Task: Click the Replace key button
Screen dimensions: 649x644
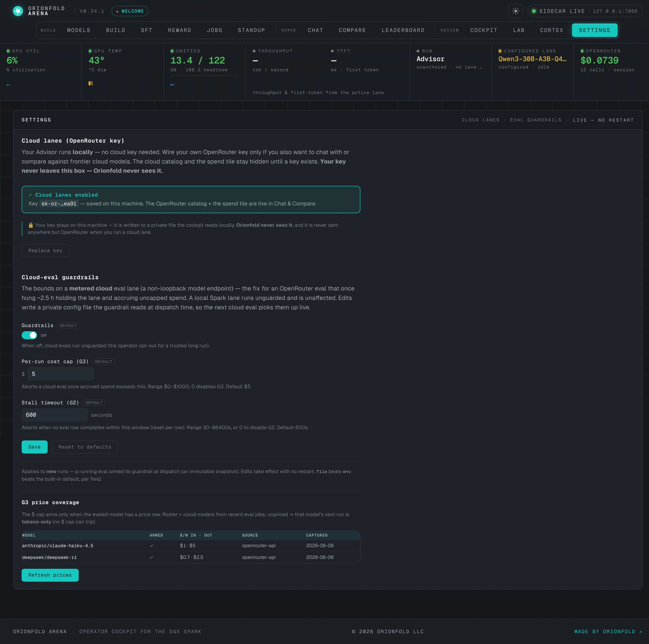Action: click(45, 250)
